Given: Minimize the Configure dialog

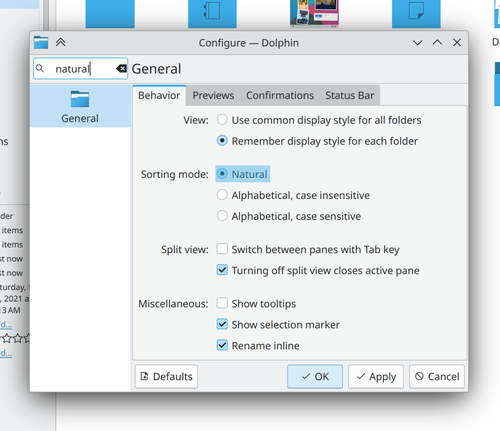Looking at the screenshot, I should [x=417, y=43].
